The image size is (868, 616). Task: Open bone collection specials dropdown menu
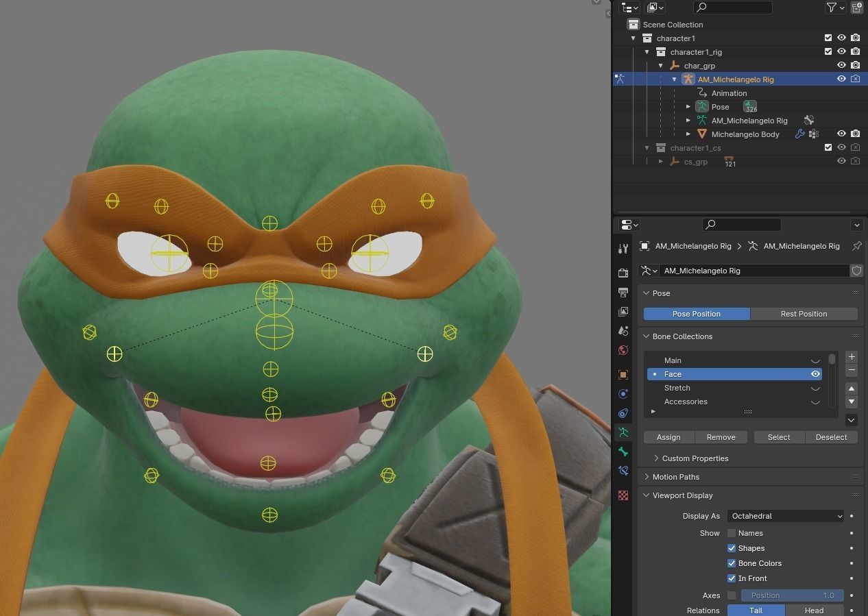tap(852, 420)
